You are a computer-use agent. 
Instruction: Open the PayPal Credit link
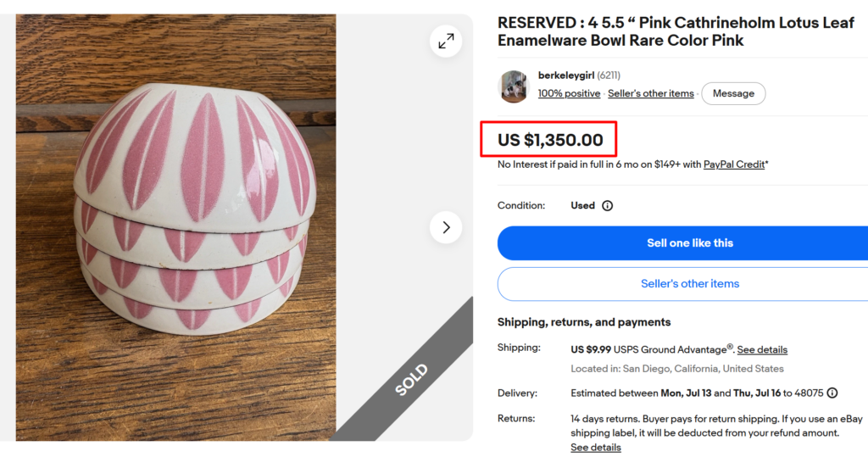click(734, 164)
